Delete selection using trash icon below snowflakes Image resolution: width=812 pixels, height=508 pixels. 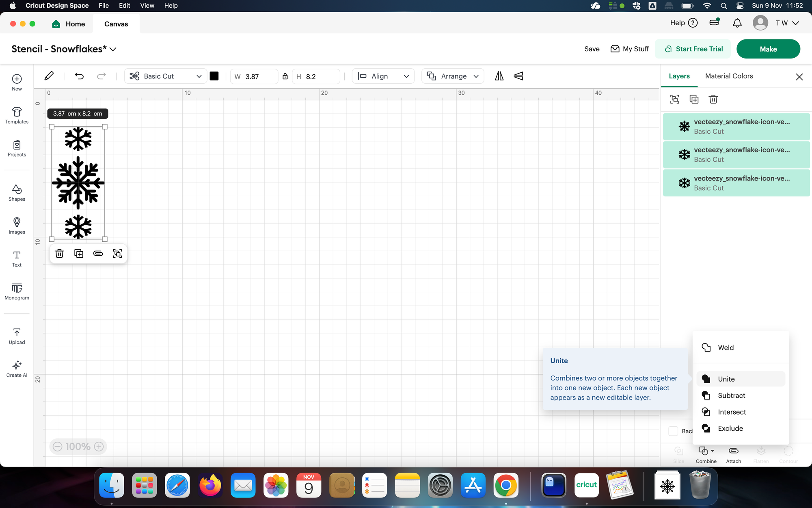click(x=59, y=254)
